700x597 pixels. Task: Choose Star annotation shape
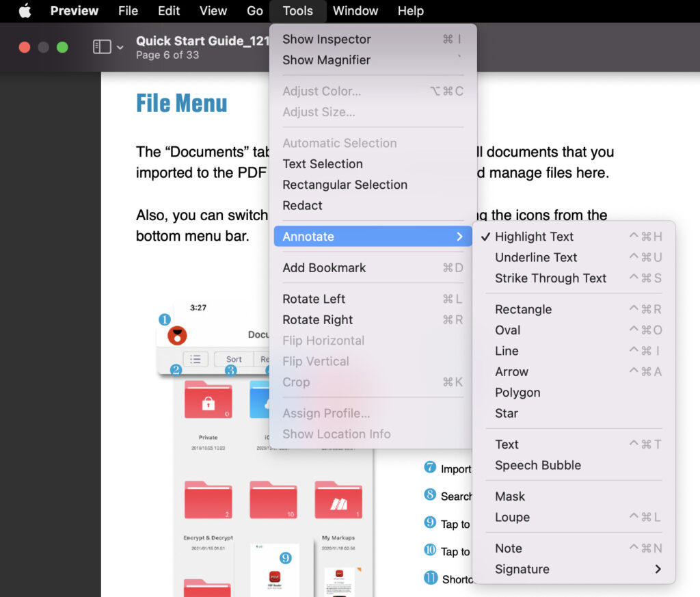tap(574, 413)
